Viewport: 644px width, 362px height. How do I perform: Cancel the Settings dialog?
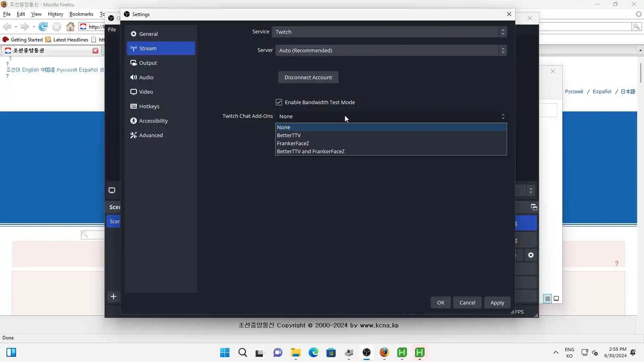click(467, 302)
